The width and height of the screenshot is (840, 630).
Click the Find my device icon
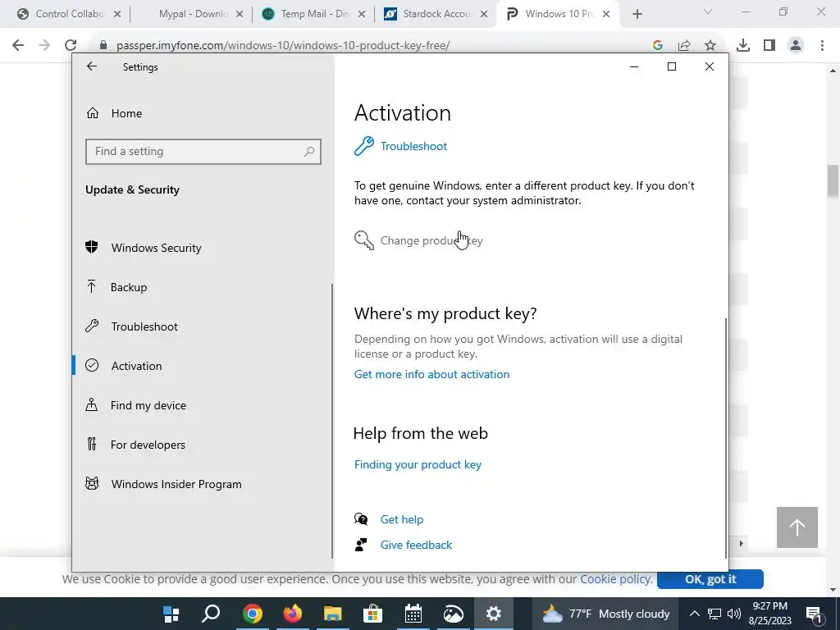92,404
